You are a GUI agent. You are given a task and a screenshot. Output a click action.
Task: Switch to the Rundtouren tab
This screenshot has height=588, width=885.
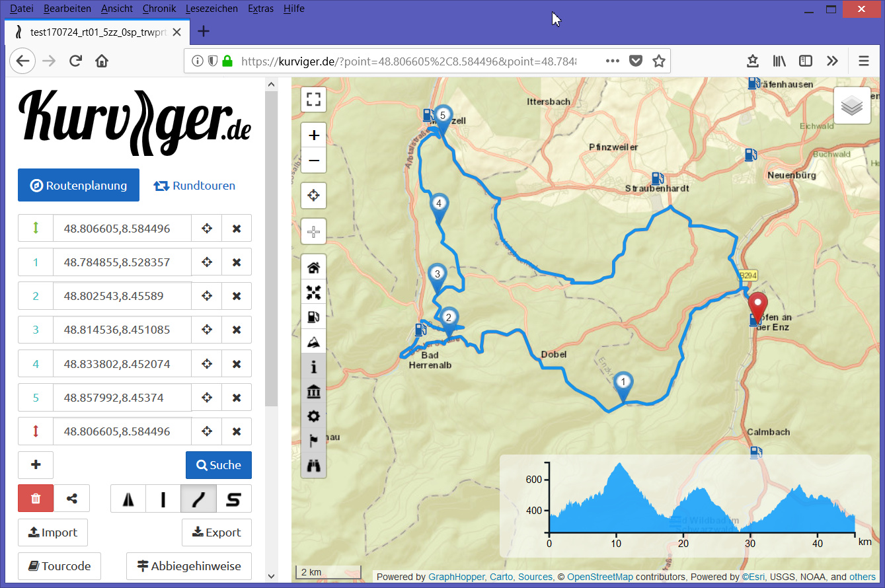pos(194,186)
